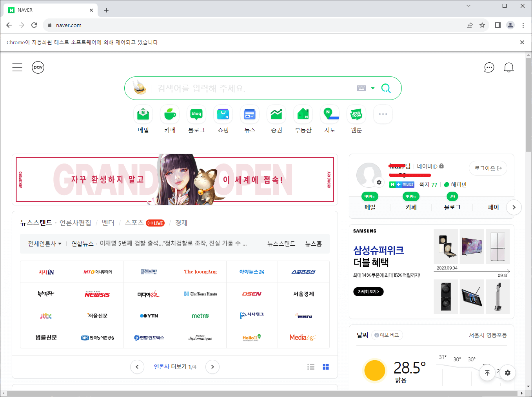The width and height of the screenshot is (532, 397).
Task: Reload the page in Chrome
Action: [x=34, y=25]
